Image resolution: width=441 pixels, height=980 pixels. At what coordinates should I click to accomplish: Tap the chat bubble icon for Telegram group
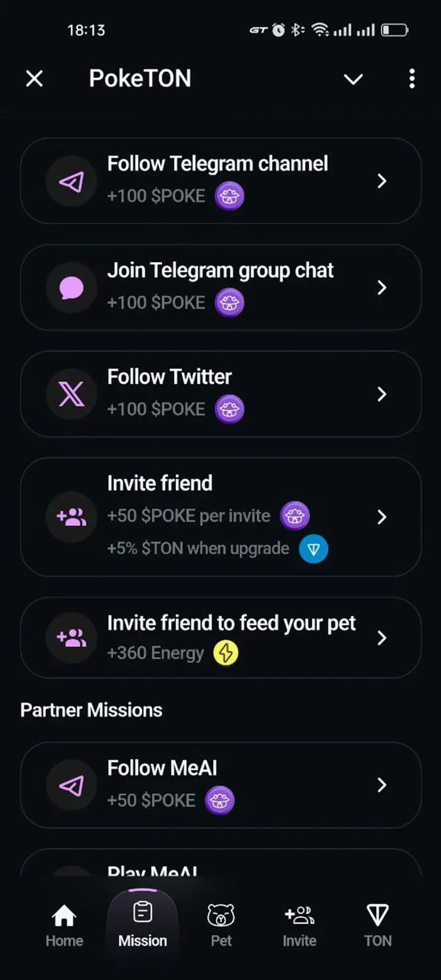(71, 288)
